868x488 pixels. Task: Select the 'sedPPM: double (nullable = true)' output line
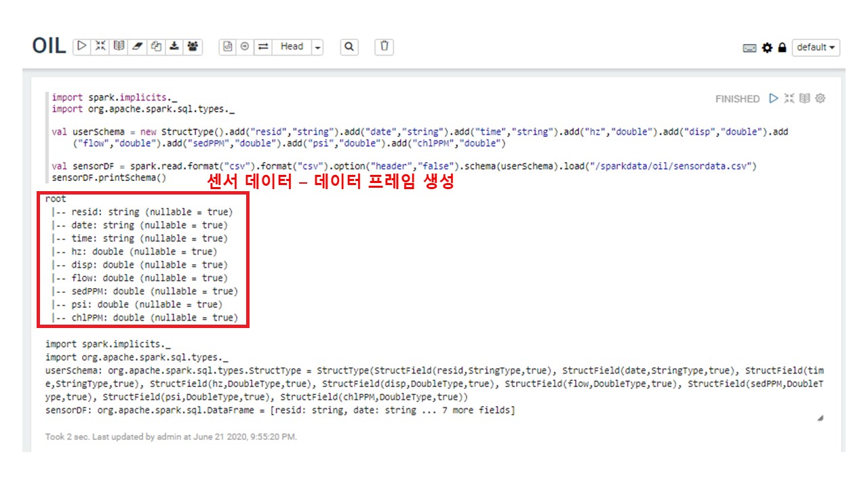pos(144,291)
